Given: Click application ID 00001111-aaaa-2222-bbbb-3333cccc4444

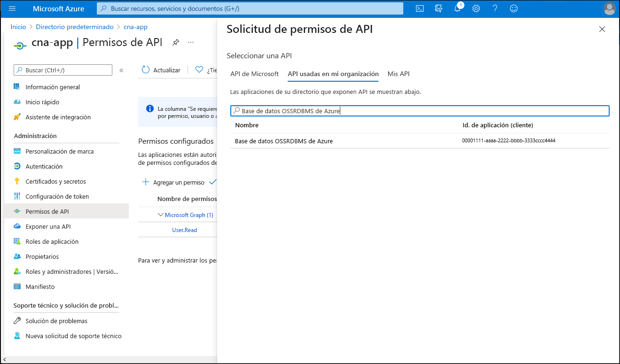Looking at the screenshot, I should coord(509,140).
